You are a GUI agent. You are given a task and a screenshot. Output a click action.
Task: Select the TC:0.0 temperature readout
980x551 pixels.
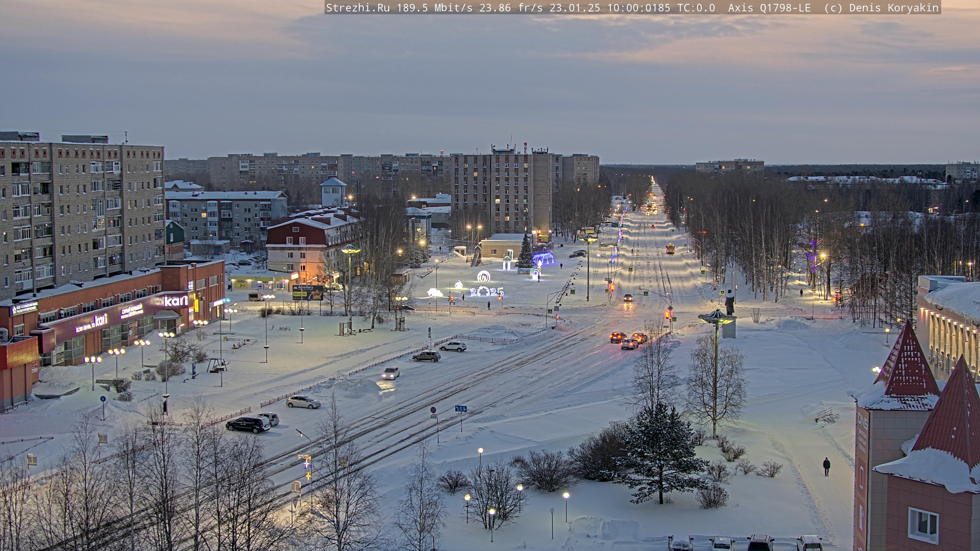tap(696, 8)
